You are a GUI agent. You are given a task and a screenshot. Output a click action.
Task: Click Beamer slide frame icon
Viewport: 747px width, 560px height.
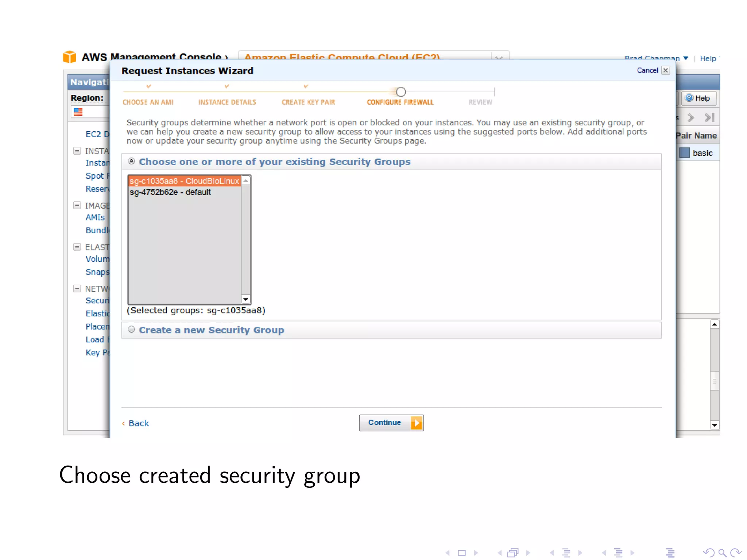pos(462,553)
